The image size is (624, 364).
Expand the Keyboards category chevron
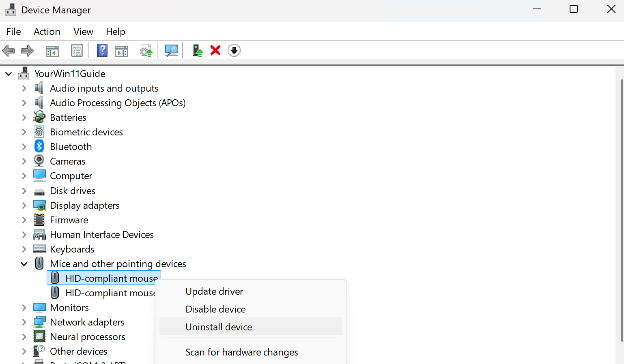[x=24, y=249]
